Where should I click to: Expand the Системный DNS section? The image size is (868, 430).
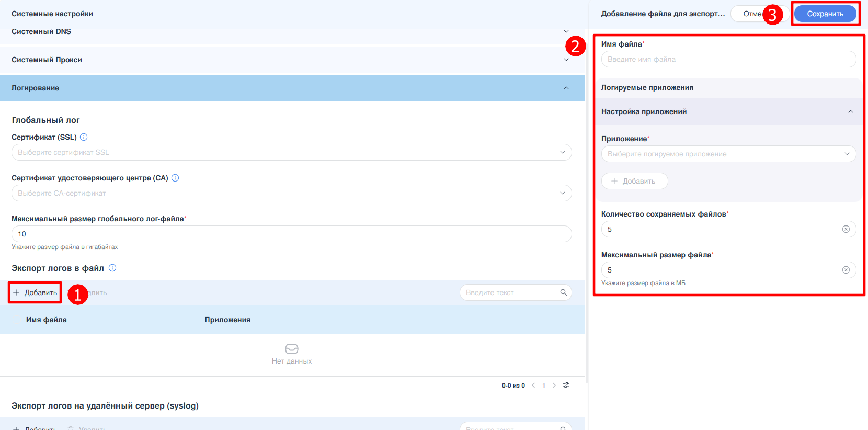pyautogui.click(x=566, y=31)
